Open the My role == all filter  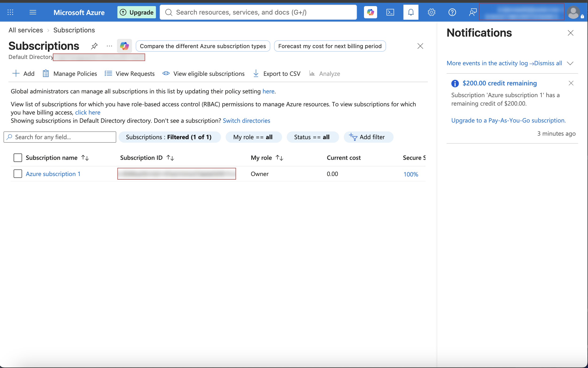coord(253,137)
